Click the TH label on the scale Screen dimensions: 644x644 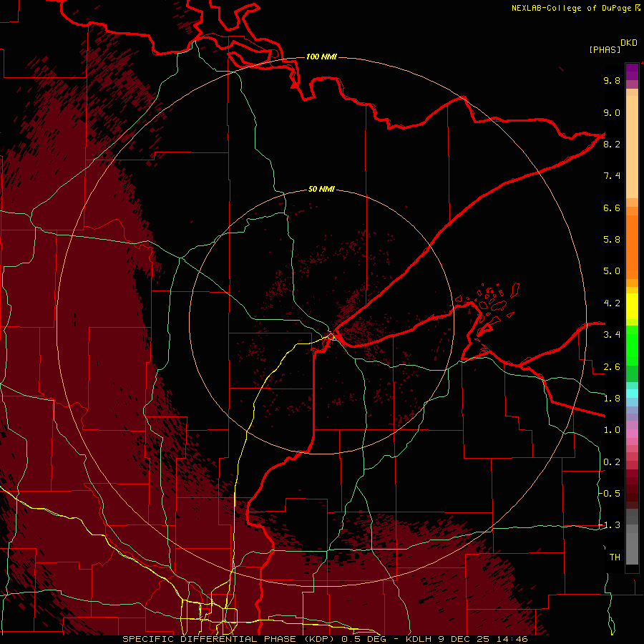coord(615,557)
